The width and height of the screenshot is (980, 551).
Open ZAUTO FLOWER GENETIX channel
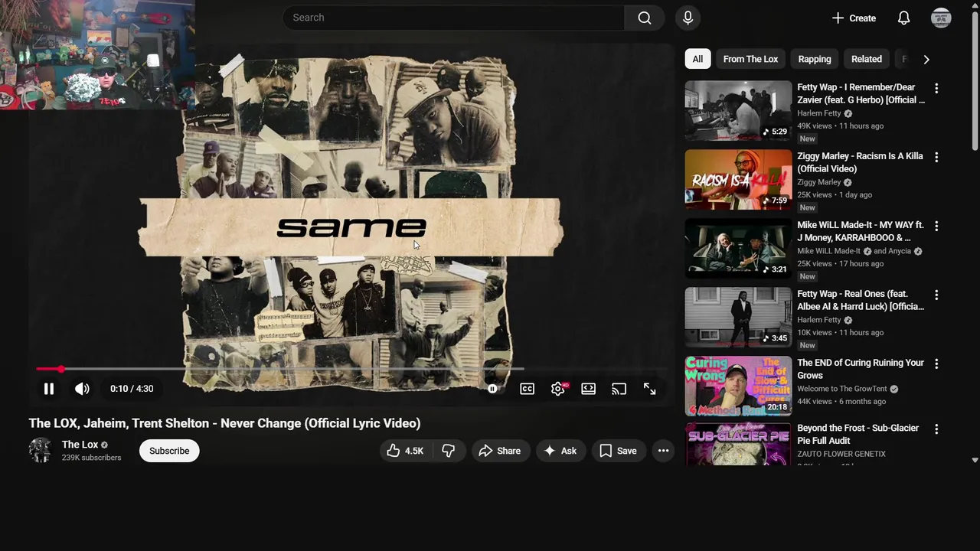point(841,454)
